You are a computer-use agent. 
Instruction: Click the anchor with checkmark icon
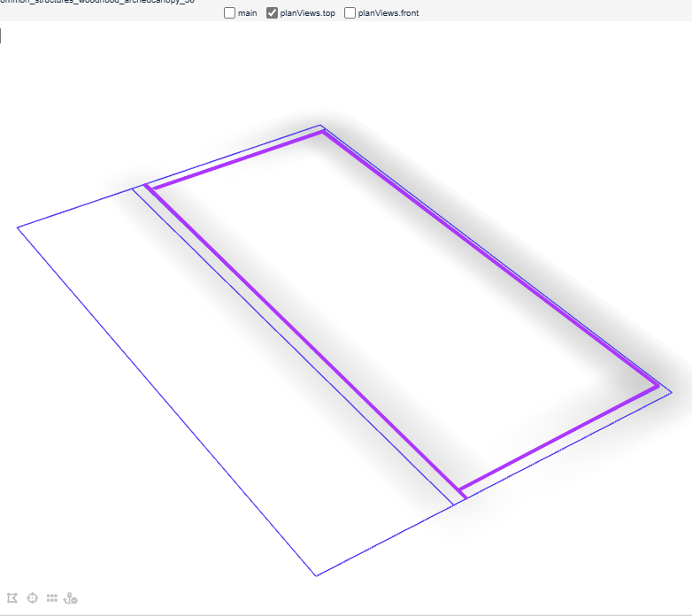pos(71,598)
